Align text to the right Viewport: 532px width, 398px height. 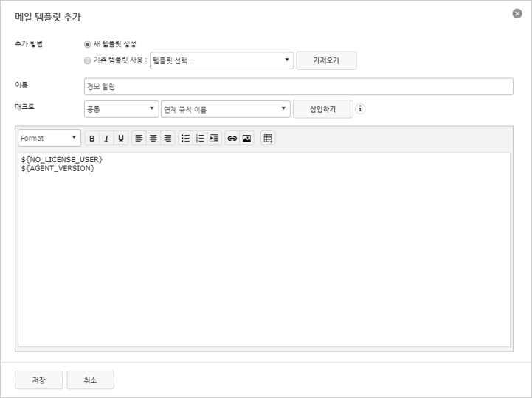(x=167, y=138)
